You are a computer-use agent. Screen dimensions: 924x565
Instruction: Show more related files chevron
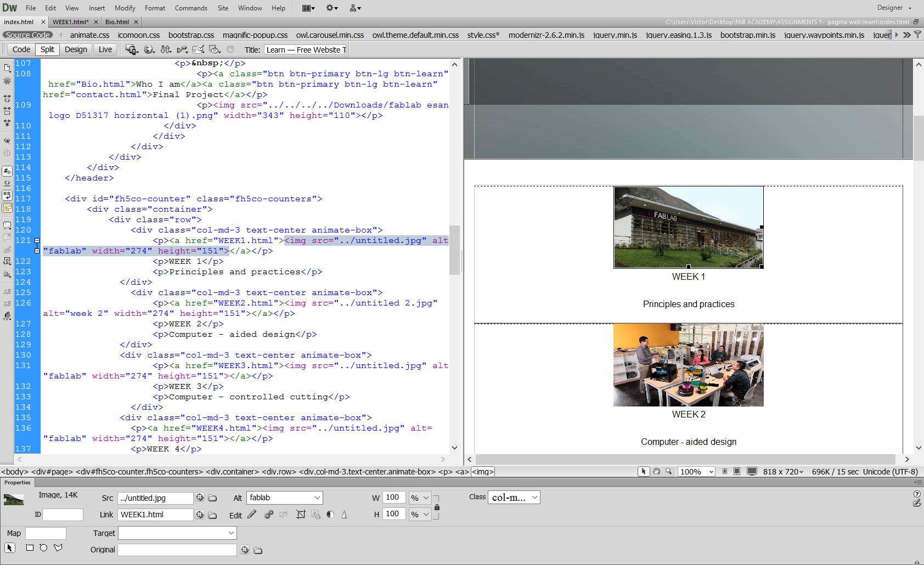coord(906,35)
